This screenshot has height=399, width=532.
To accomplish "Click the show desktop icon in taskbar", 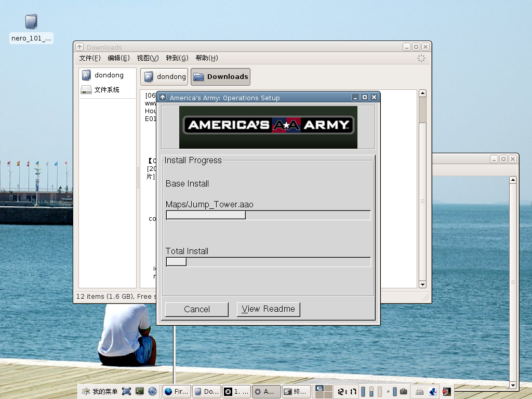I will (126, 392).
